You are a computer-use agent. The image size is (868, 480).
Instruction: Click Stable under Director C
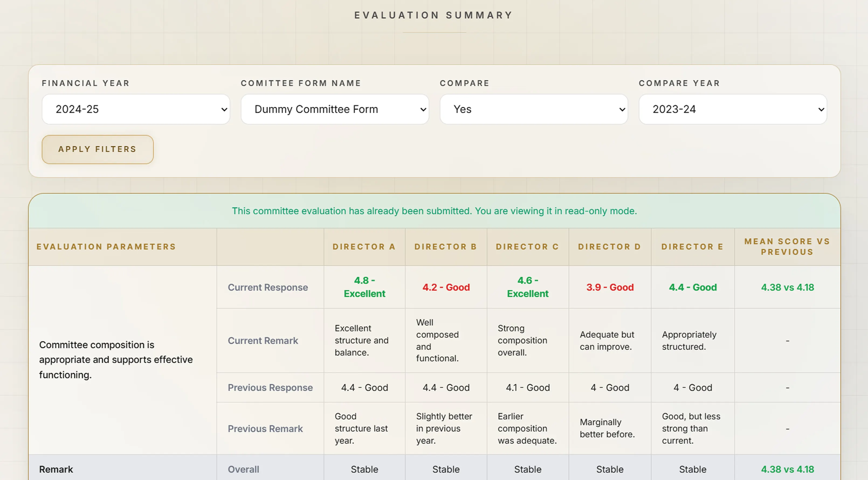528,469
